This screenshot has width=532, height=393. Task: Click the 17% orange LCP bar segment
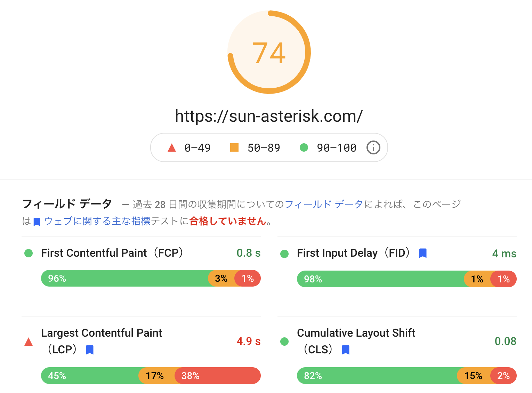tap(156, 376)
